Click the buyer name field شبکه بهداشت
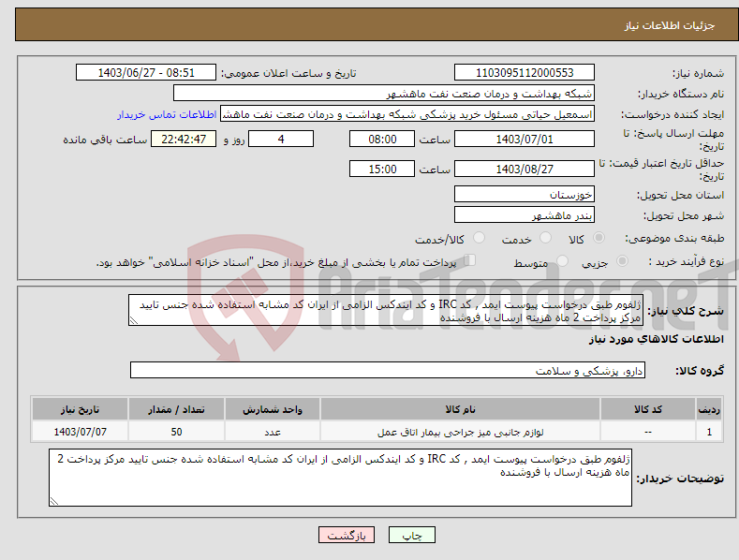Image resolution: width=739 pixels, height=560 pixels. [384, 94]
